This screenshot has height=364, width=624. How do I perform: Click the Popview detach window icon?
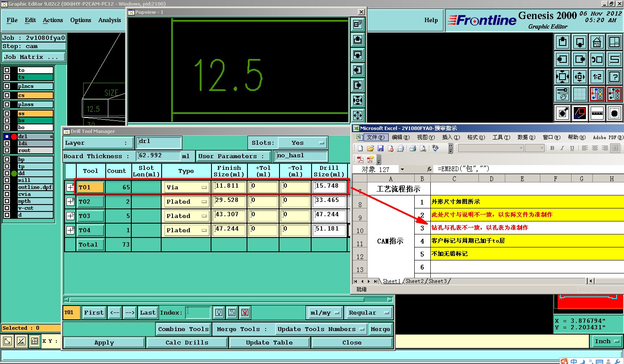click(x=358, y=25)
